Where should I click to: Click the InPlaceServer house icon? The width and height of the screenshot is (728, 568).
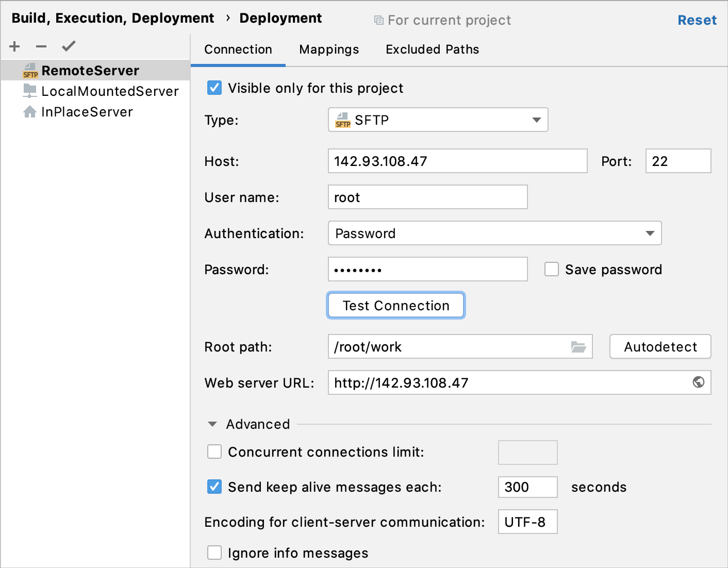[30, 112]
